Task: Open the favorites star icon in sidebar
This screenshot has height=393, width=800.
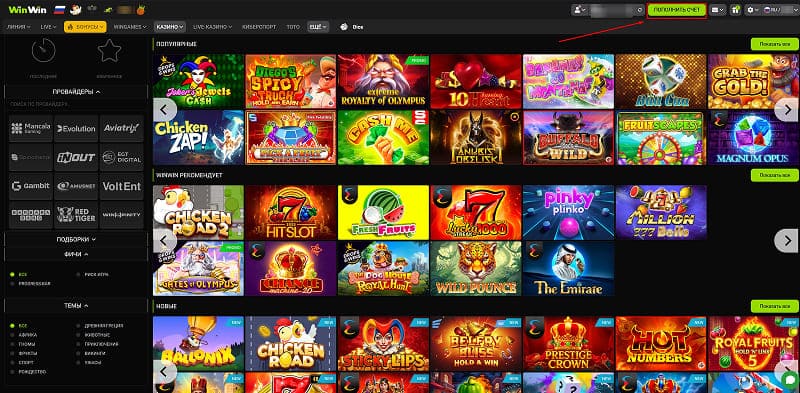Action: (109, 51)
